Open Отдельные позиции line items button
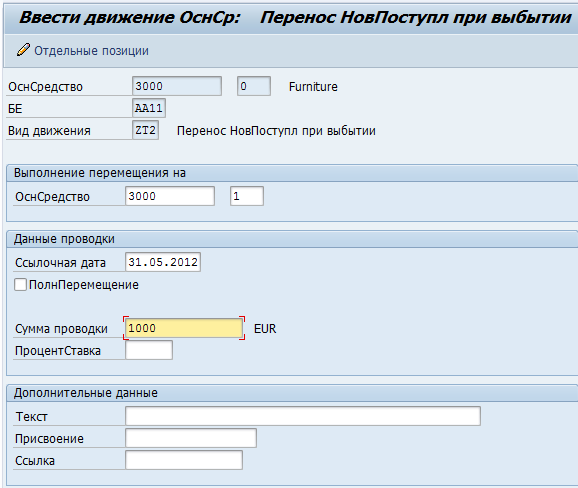The height and width of the screenshot is (488, 578). (83, 50)
